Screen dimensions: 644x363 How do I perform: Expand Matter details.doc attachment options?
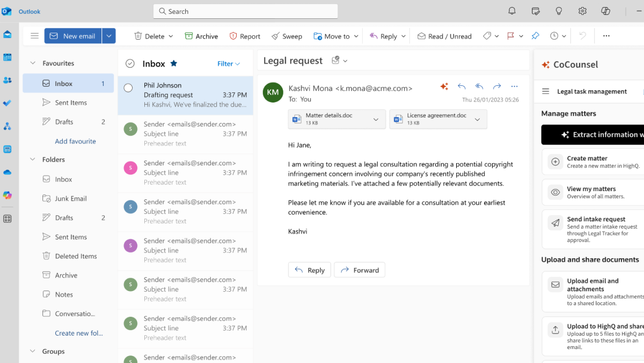coord(376,119)
